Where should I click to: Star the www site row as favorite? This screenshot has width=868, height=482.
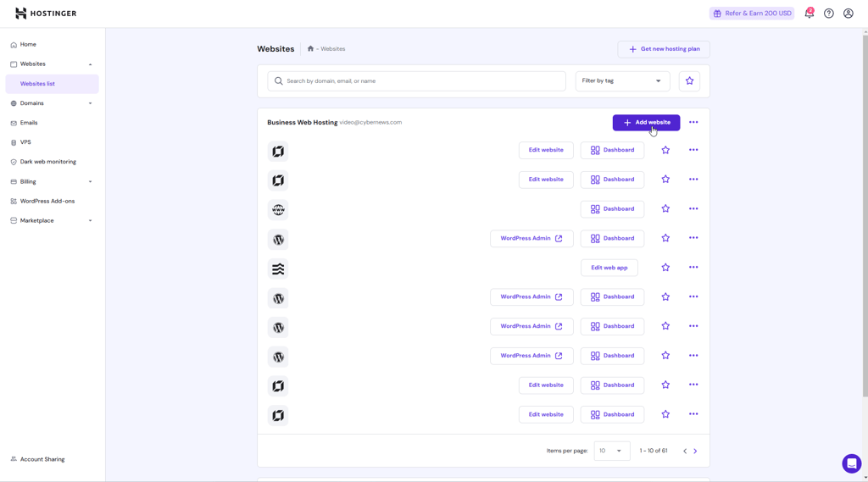tap(665, 208)
